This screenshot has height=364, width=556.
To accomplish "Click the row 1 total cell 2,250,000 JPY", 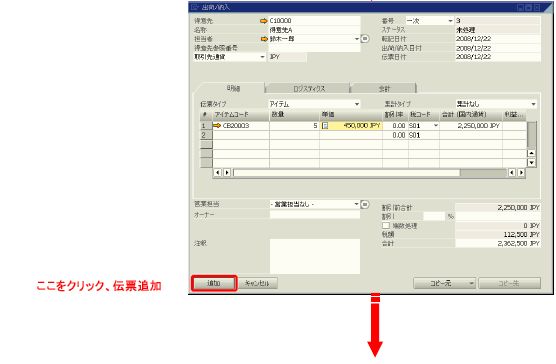I will click(x=471, y=125).
